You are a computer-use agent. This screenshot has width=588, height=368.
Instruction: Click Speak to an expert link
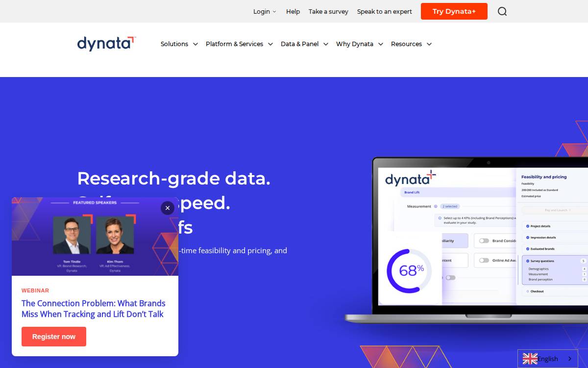coord(384,11)
